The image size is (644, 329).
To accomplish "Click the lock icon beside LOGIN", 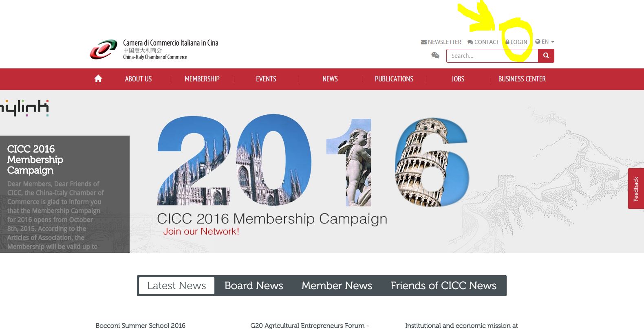I will 507,42.
